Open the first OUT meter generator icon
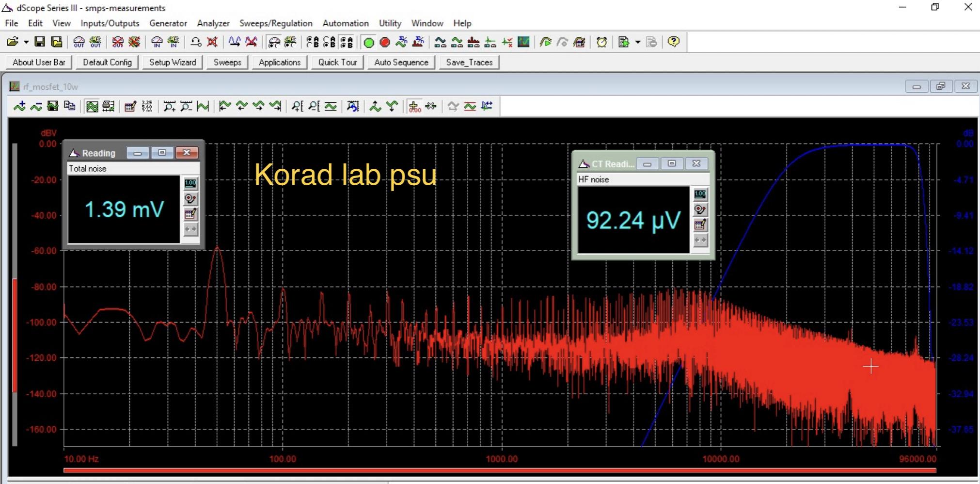This screenshot has height=484, width=980. [x=79, y=42]
